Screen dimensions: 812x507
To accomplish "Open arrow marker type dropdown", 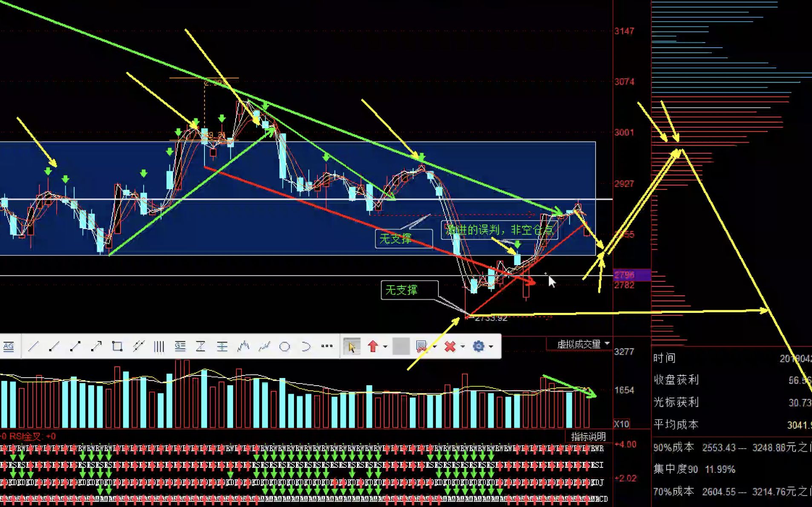I will click(385, 347).
